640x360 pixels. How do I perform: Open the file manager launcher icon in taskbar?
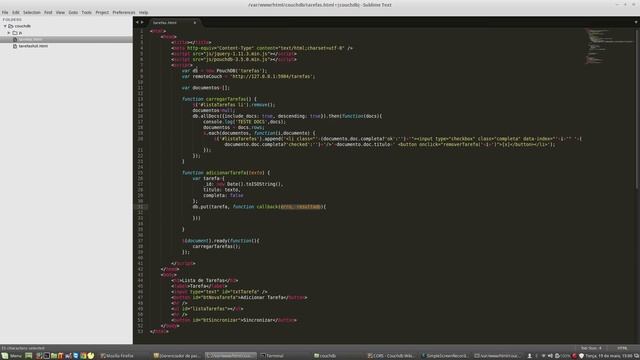[54, 356]
